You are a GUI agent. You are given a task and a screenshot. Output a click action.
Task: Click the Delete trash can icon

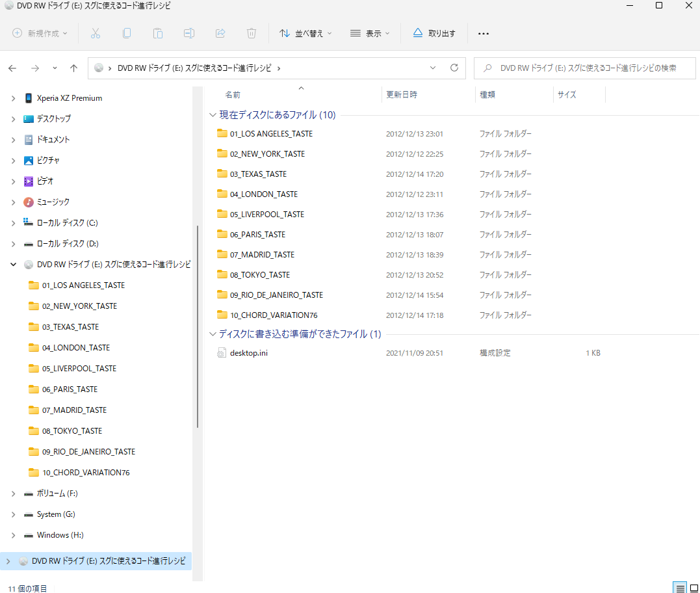pos(252,33)
